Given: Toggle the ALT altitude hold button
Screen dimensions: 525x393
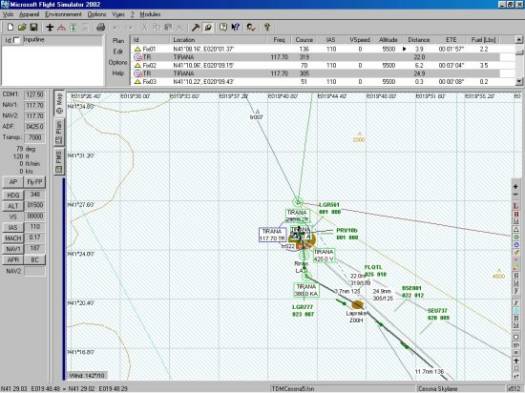Looking at the screenshot, I should point(13,206).
